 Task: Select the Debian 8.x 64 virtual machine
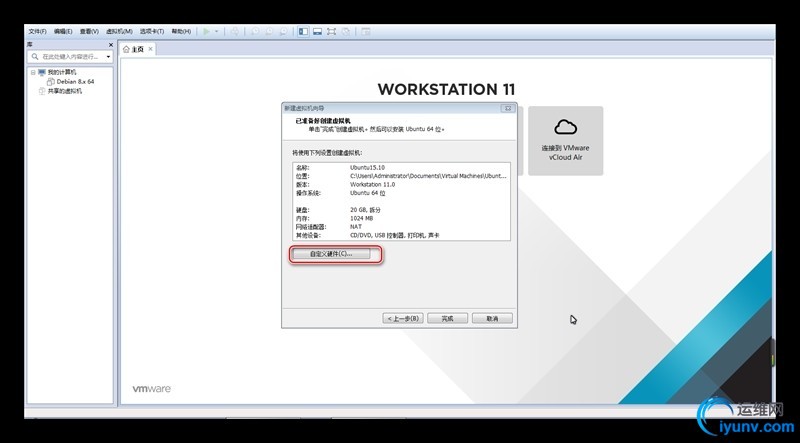(x=75, y=82)
